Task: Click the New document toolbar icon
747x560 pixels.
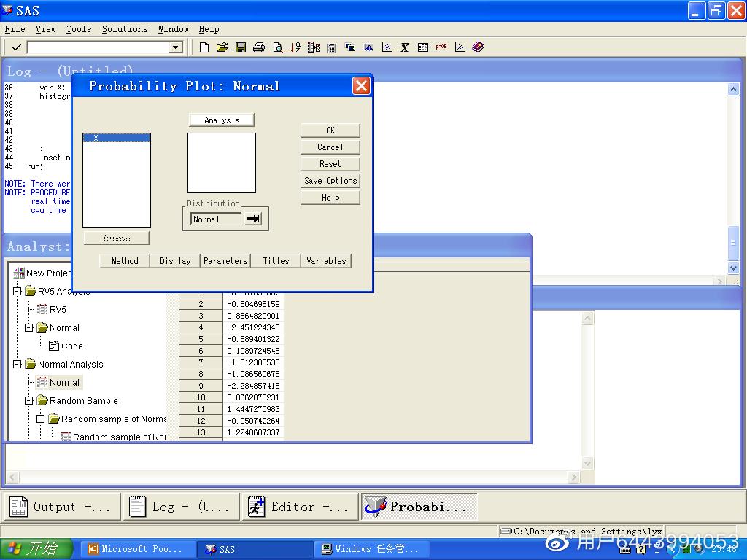Action: point(204,47)
